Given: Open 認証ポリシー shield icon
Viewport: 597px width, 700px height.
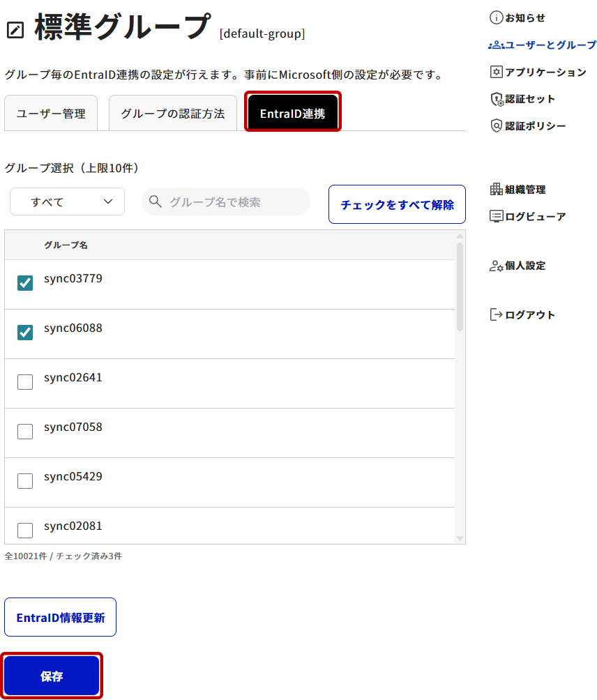Looking at the screenshot, I should (496, 126).
